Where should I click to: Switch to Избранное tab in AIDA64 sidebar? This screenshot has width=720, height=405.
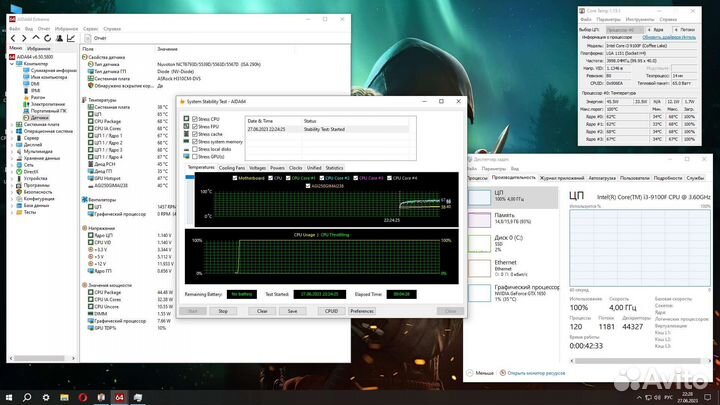(x=38, y=48)
